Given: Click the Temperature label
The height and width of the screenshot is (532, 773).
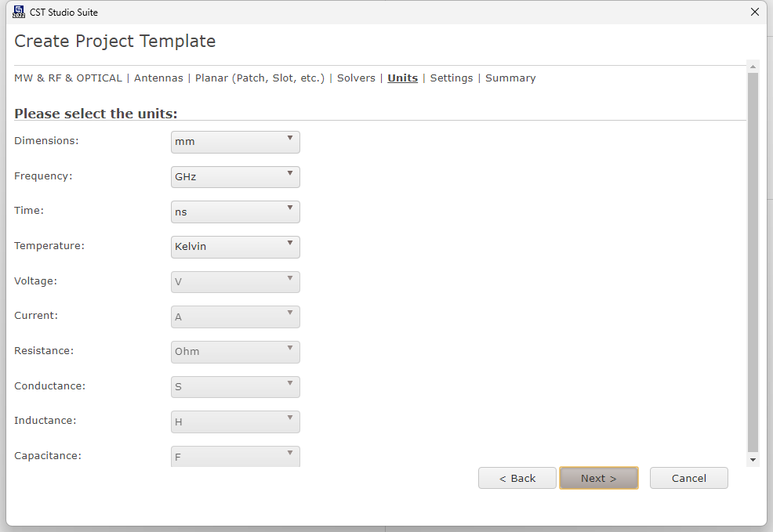Looking at the screenshot, I should click(49, 246).
